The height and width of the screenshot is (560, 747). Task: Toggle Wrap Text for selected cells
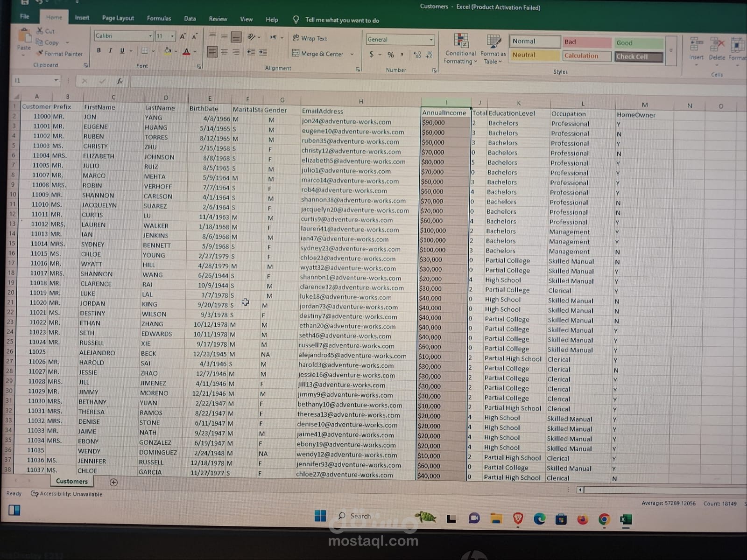point(310,38)
